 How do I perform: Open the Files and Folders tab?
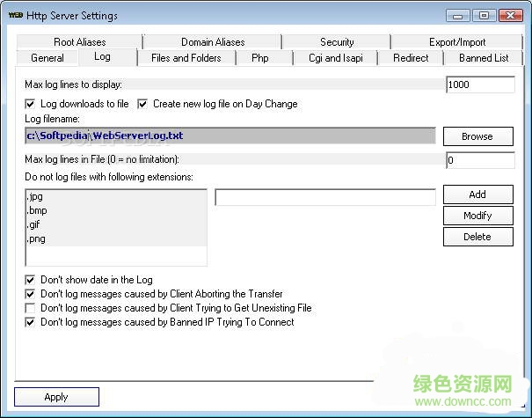186,58
